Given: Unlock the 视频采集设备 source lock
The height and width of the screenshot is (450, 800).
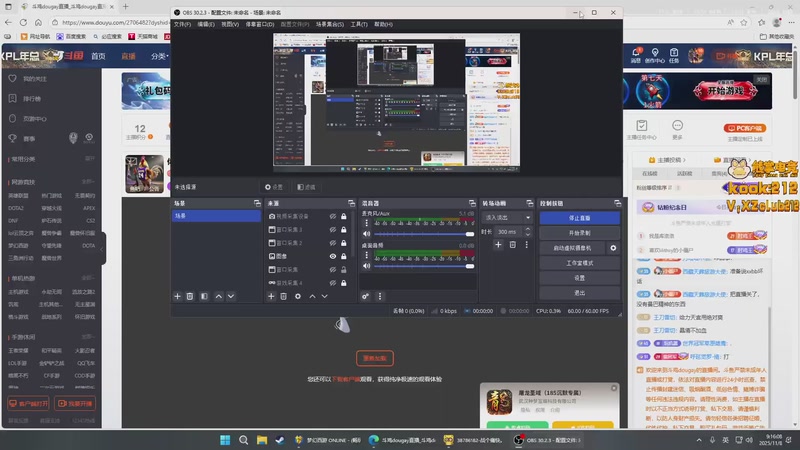Looking at the screenshot, I should coord(344,216).
